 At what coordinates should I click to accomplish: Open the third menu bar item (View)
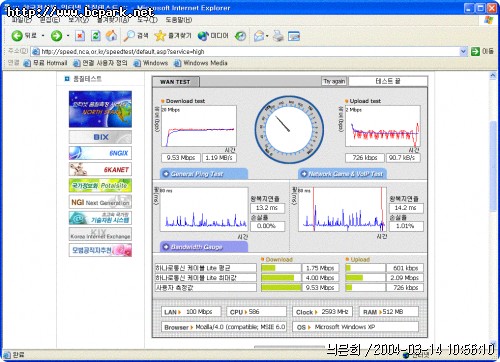[x=79, y=20]
